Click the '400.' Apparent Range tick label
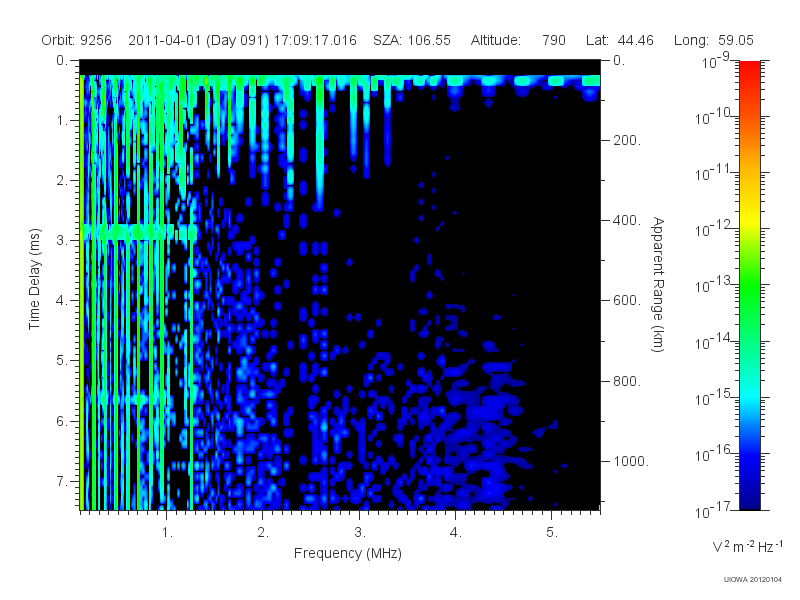This screenshot has height=600, width=800. pos(627,220)
